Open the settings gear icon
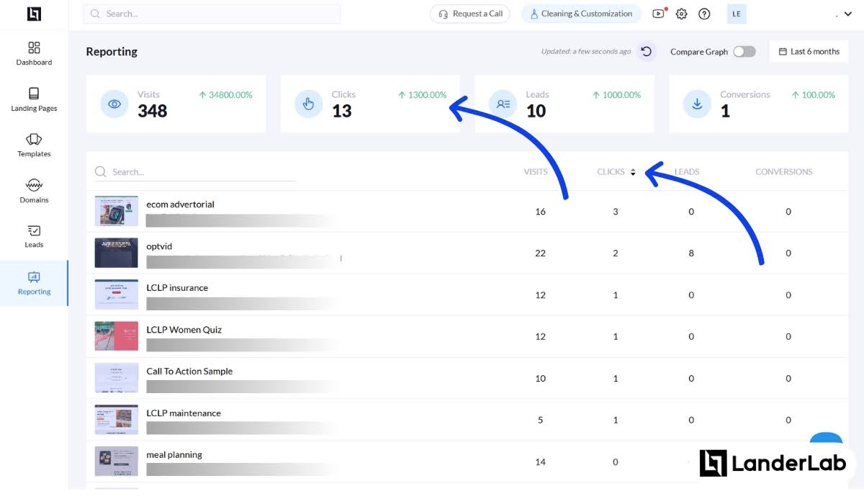The width and height of the screenshot is (864, 504). coord(681,14)
